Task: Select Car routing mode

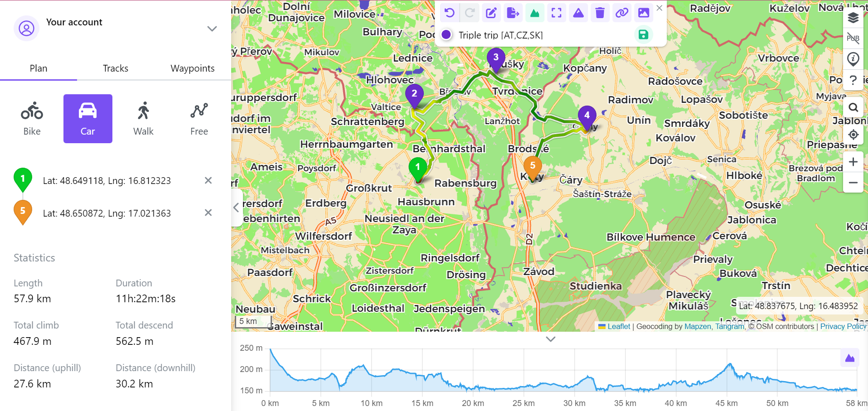Action: pos(88,119)
